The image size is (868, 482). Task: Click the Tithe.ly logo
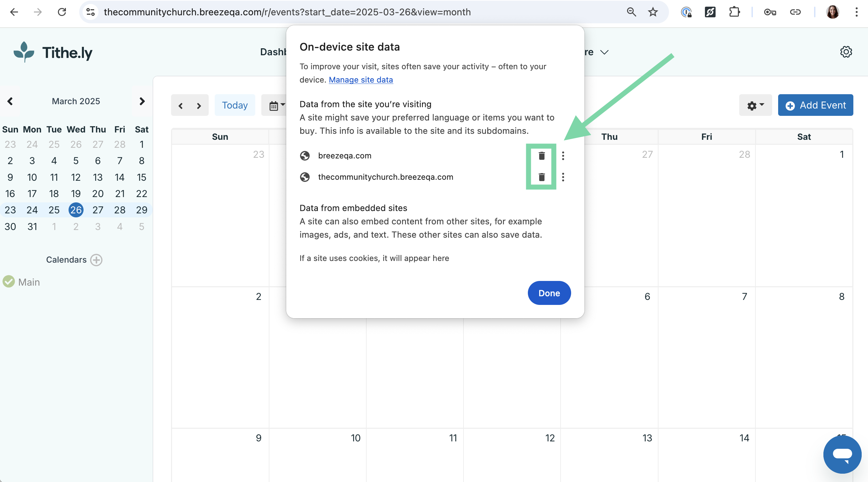(x=53, y=52)
